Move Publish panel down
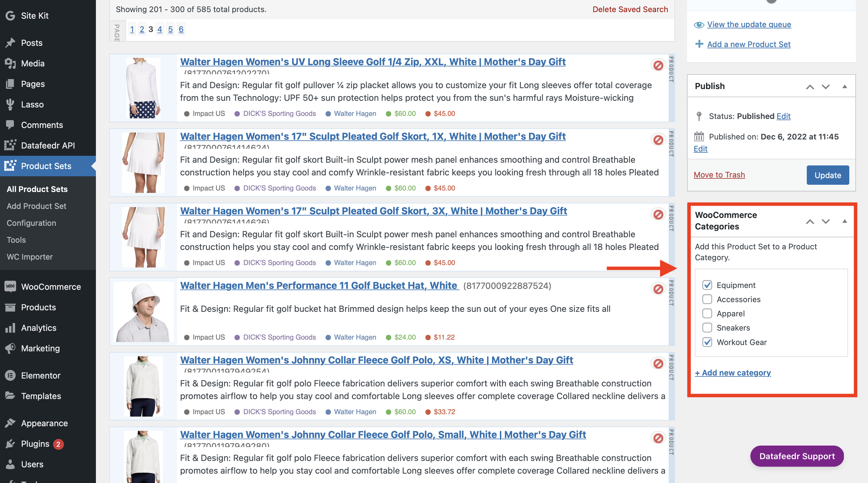Image resolution: width=868 pixels, height=483 pixels. [x=825, y=87]
